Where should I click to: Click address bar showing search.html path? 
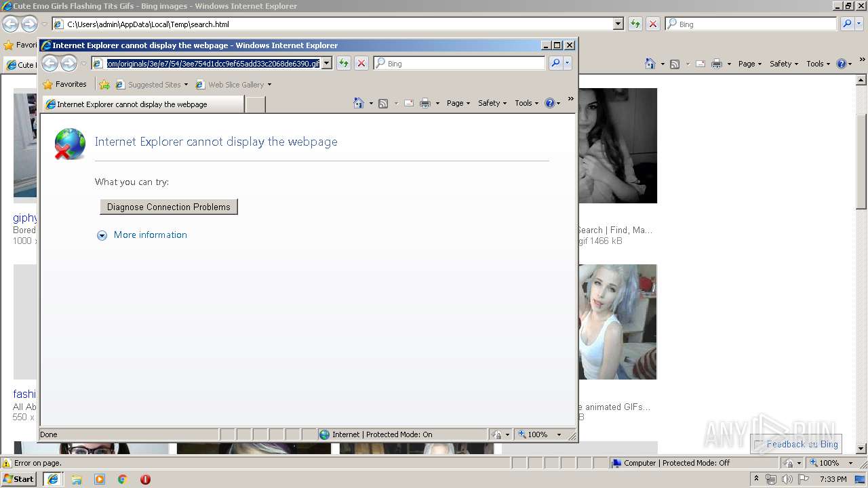click(x=338, y=24)
